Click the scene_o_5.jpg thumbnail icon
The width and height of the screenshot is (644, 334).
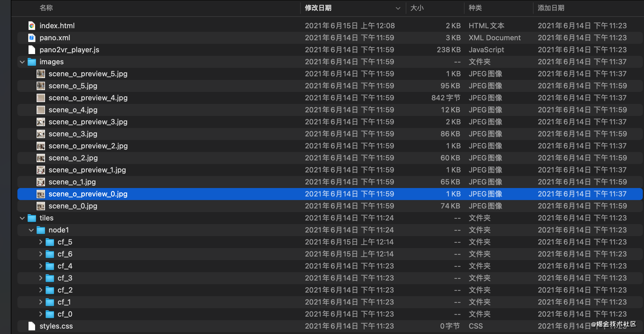pyautogui.click(x=41, y=86)
